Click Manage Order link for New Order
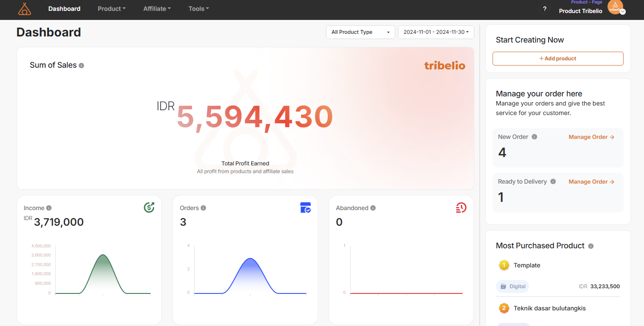The height and width of the screenshot is (326, 644). (x=591, y=137)
